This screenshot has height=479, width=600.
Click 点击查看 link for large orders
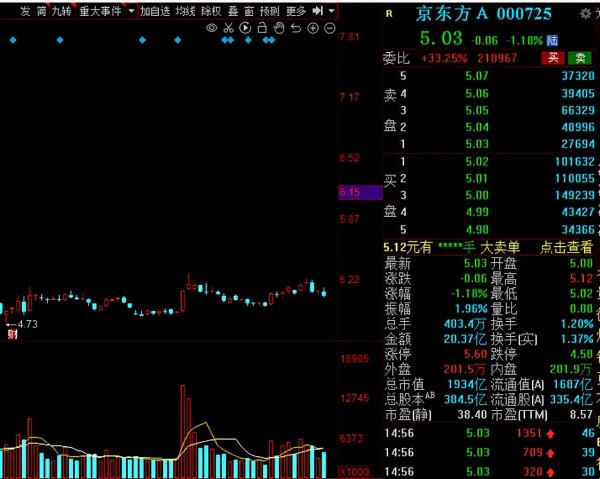click(x=566, y=247)
